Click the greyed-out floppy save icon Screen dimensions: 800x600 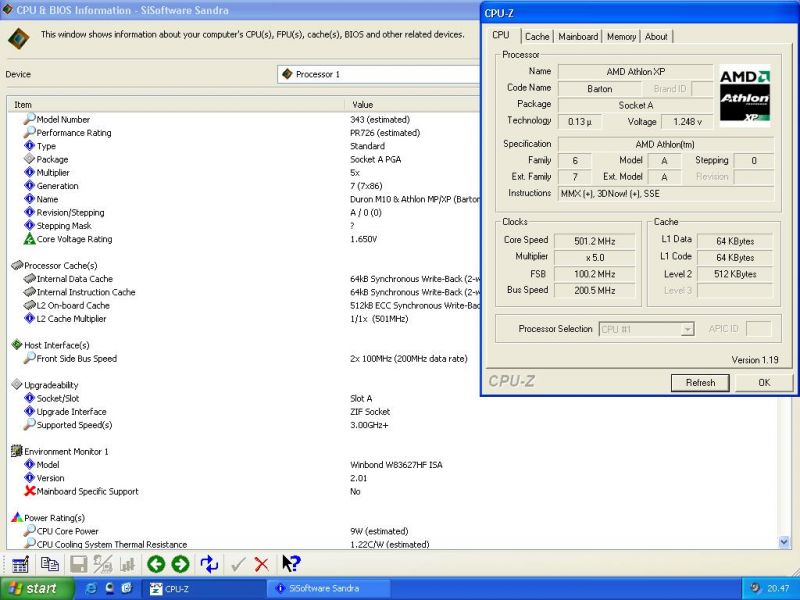[x=79, y=564]
